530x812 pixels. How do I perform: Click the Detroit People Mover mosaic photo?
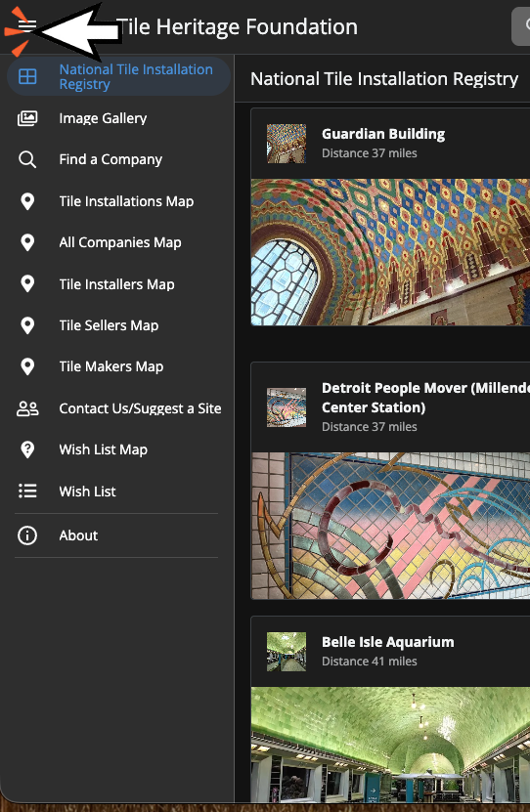(x=390, y=526)
